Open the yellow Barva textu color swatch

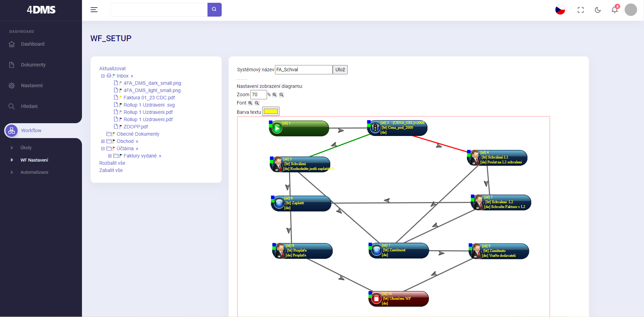[271, 111]
